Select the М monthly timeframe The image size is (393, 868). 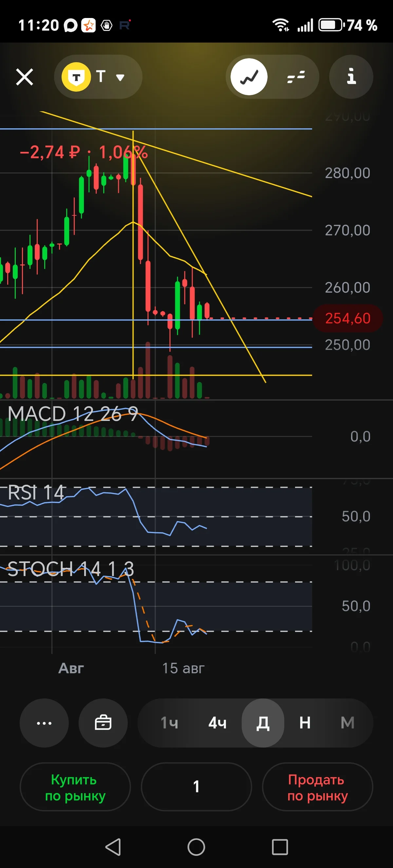pyautogui.click(x=347, y=723)
